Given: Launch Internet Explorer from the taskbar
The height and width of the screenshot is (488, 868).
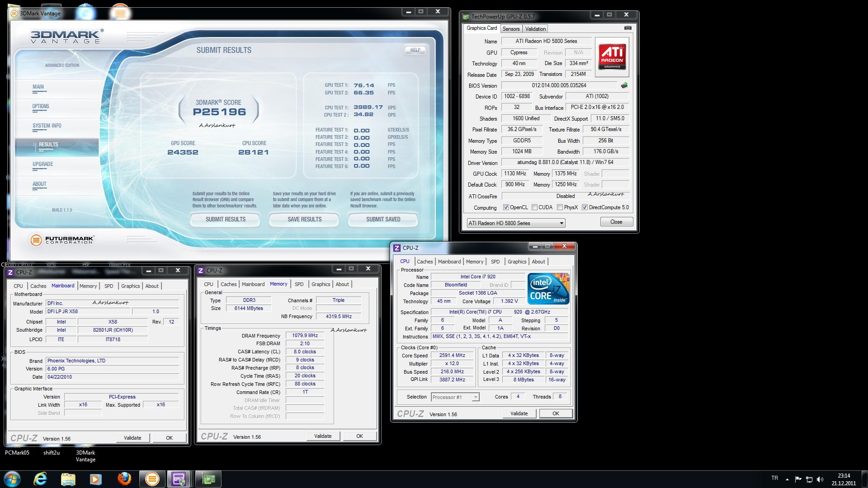Looking at the screenshot, I should (x=40, y=479).
